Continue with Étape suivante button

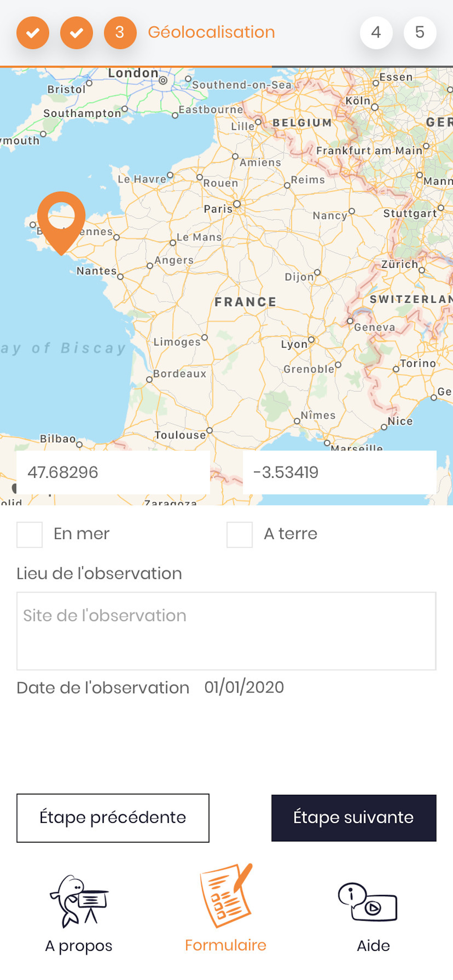pos(354,817)
